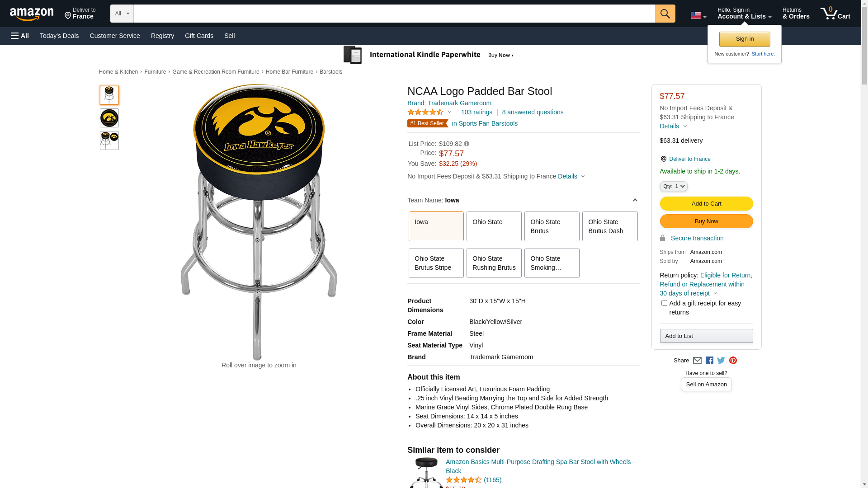This screenshot has width=868, height=488.
Task: Open the search category All dropdown
Action: pyautogui.click(x=122, y=14)
